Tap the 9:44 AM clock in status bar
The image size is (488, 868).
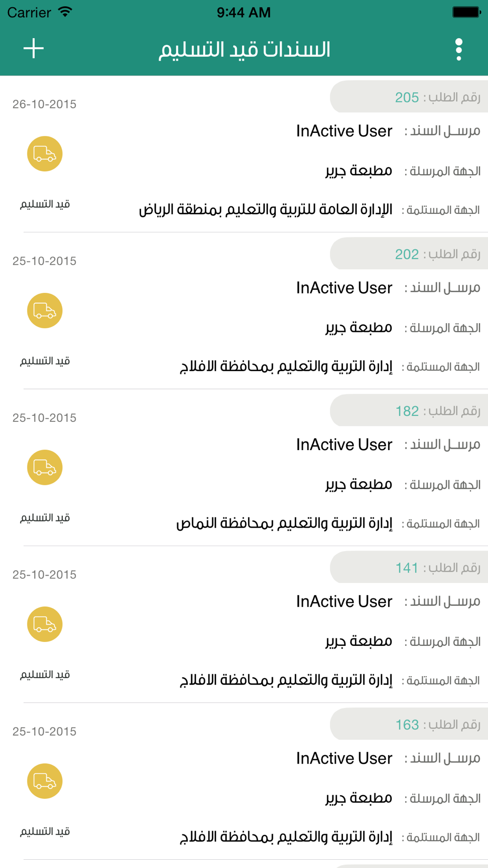[x=244, y=12]
